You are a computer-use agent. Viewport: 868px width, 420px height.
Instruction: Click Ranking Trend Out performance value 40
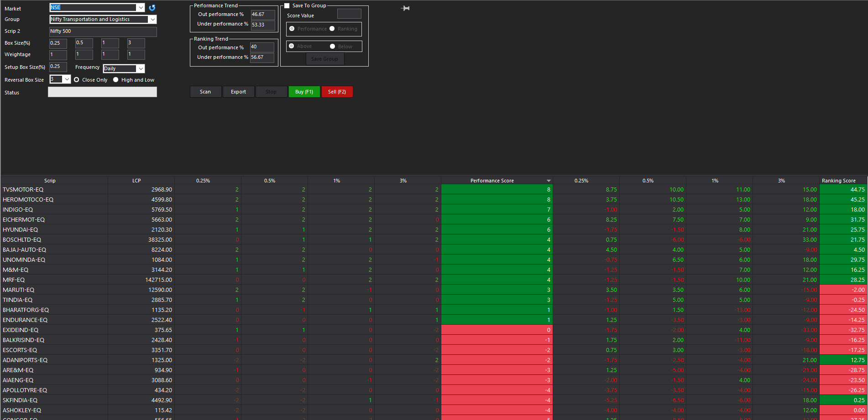262,47
